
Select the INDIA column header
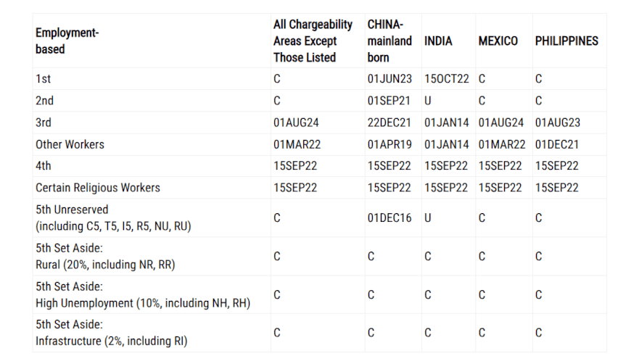(438, 41)
